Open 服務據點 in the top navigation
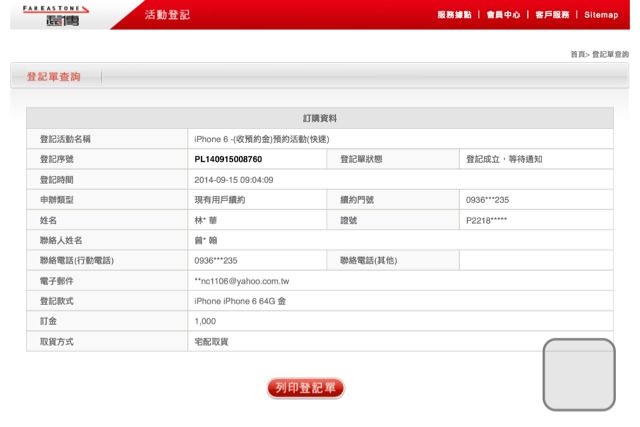Screen dimensions: 640x427 pos(454,15)
